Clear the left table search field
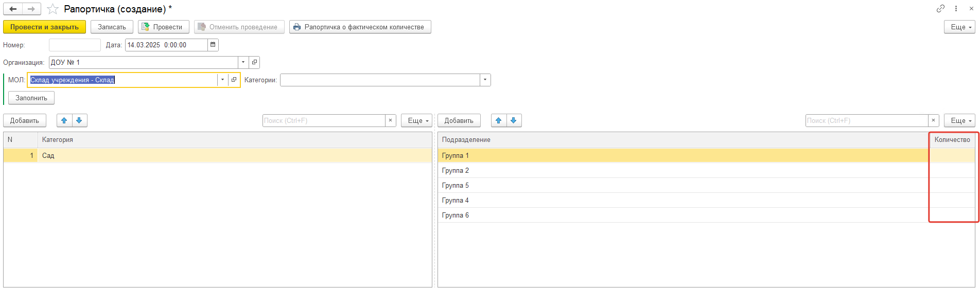The height and width of the screenshot is (288, 980). coord(391,120)
